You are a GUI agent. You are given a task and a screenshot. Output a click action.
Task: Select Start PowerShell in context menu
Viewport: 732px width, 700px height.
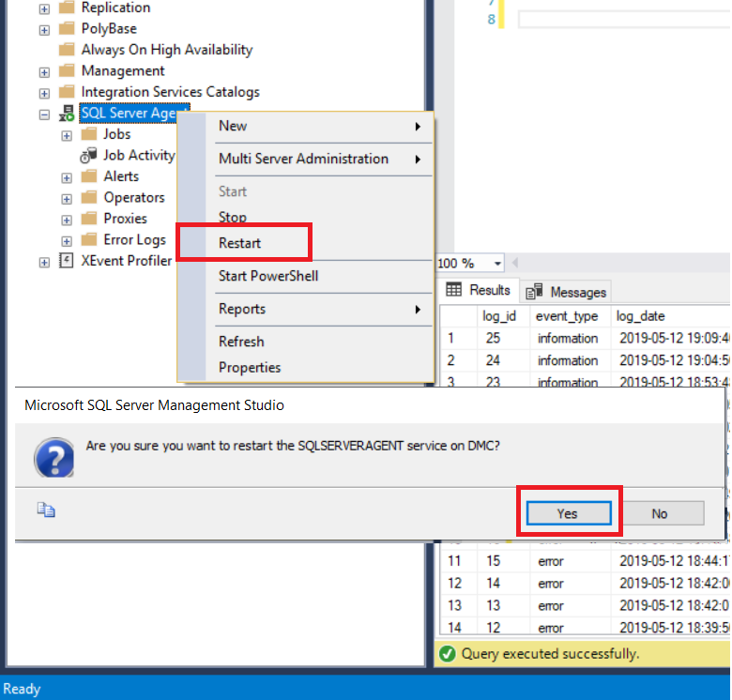pyautogui.click(x=268, y=276)
